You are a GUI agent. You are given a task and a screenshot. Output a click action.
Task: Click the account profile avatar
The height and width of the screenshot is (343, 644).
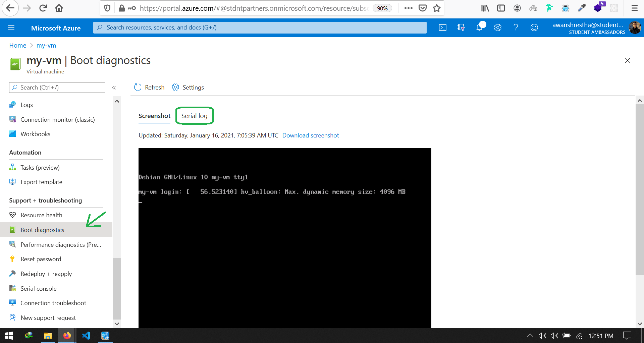[635, 27]
